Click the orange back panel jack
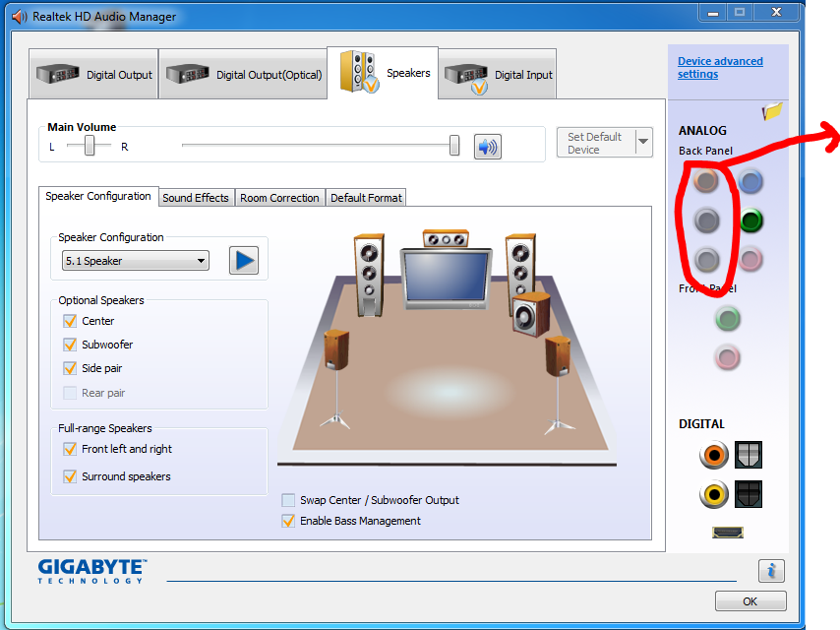 point(706,181)
